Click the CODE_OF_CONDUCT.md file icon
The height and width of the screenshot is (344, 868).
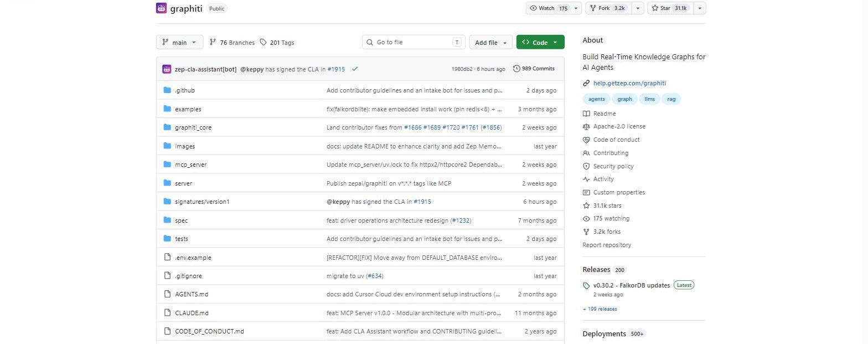pyautogui.click(x=167, y=332)
